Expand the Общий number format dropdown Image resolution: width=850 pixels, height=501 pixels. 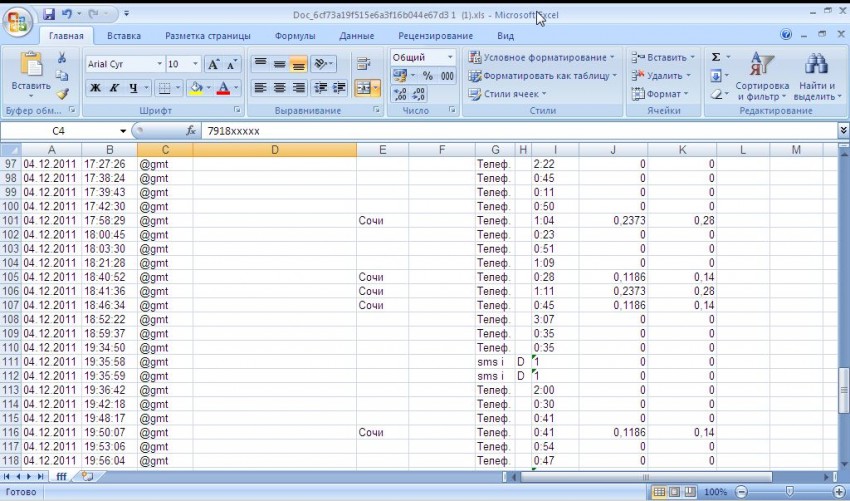pyautogui.click(x=450, y=58)
